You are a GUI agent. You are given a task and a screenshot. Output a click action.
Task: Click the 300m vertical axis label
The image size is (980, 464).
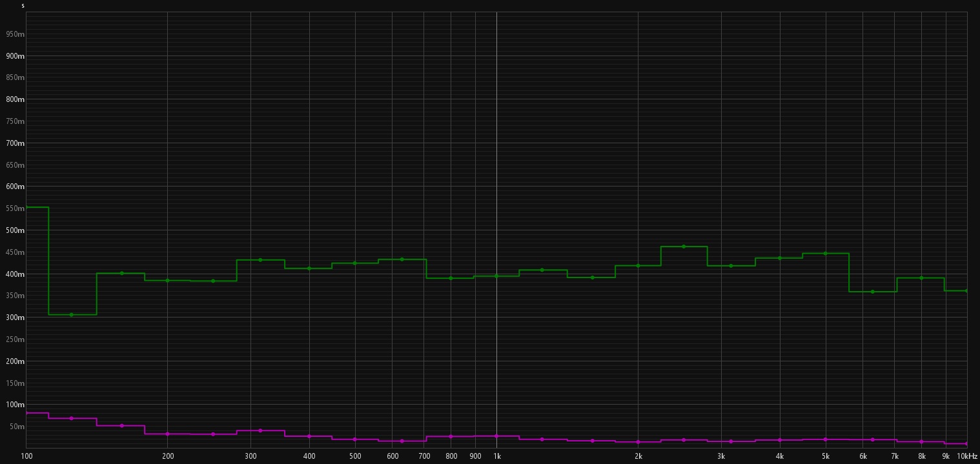(15, 318)
